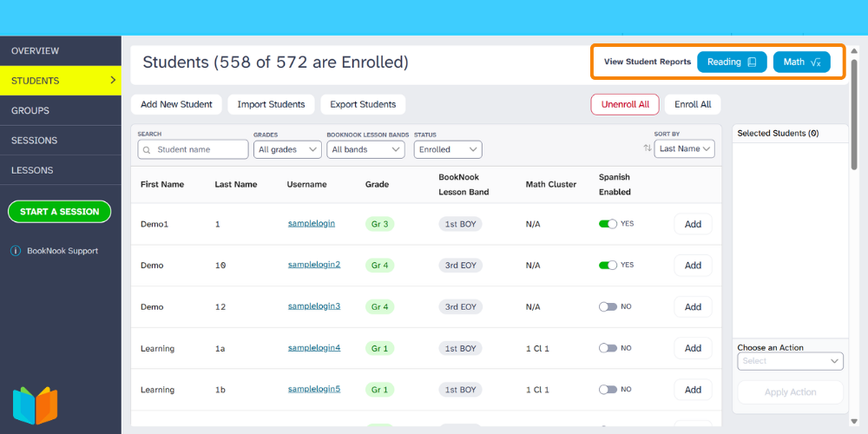Go to the Groups section
The image size is (868, 434).
[x=30, y=111]
